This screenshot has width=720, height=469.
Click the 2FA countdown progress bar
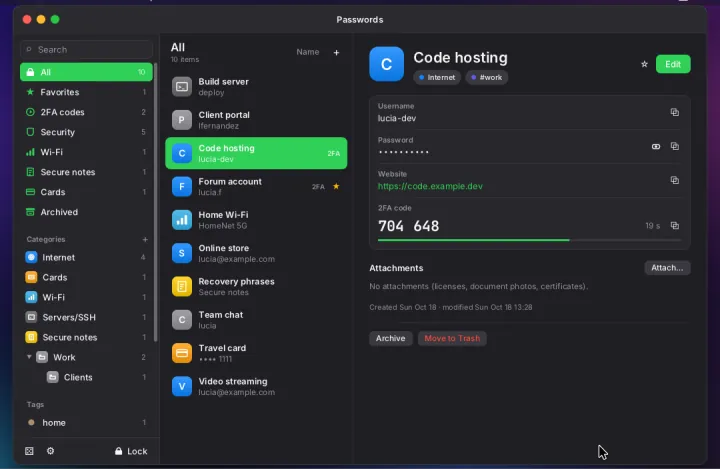pos(529,240)
